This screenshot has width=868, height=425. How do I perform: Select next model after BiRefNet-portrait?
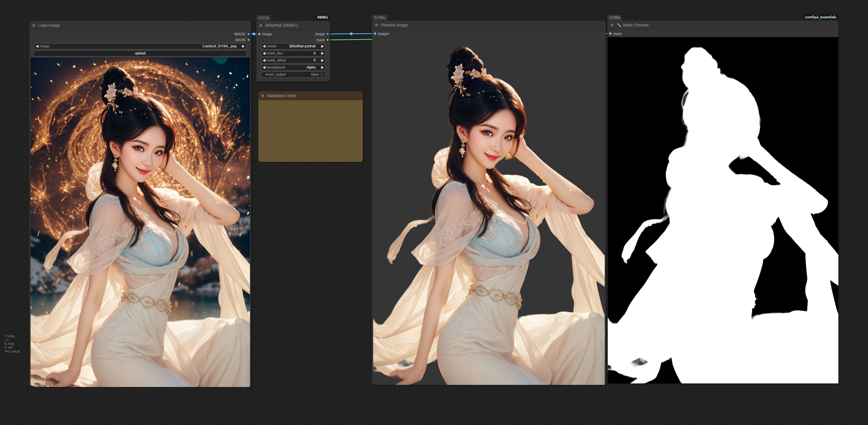(x=322, y=46)
